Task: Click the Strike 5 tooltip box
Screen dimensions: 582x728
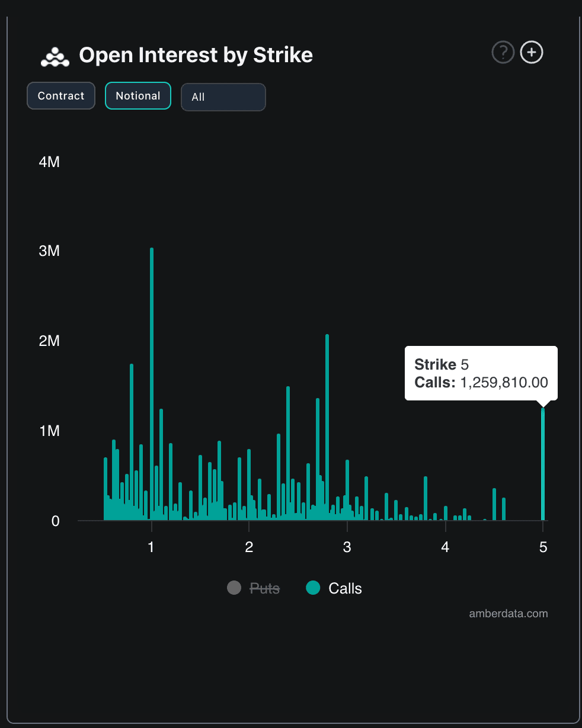Action: (x=481, y=373)
